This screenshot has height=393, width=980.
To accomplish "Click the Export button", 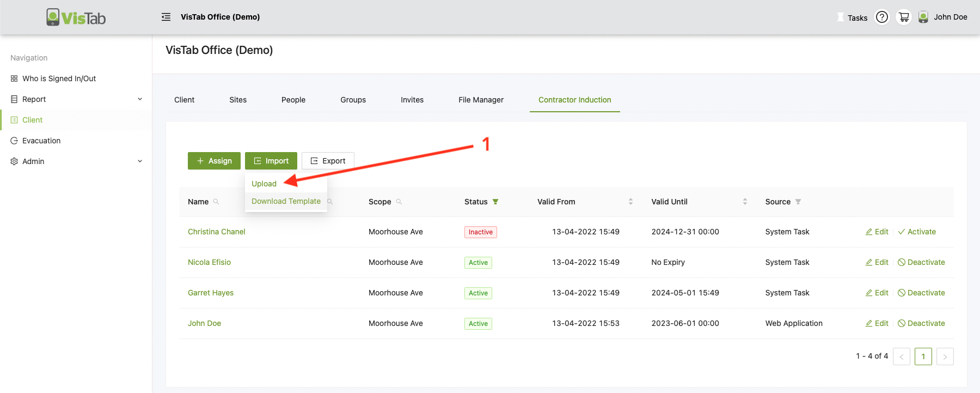I will click(x=328, y=161).
